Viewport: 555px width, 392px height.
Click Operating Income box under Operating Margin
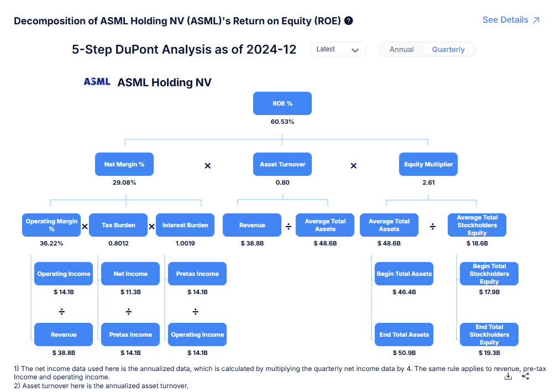coord(64,274)
